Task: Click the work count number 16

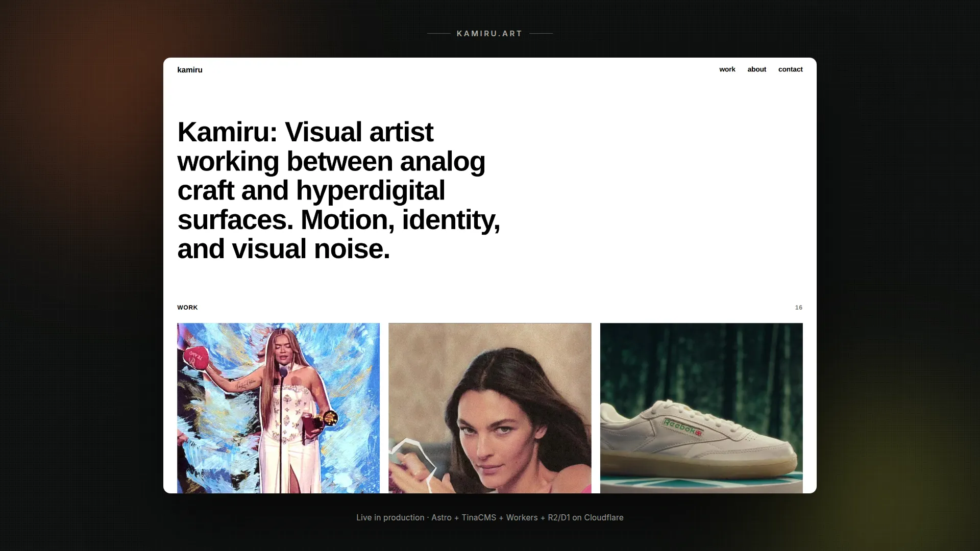Action: coord(799,308)
